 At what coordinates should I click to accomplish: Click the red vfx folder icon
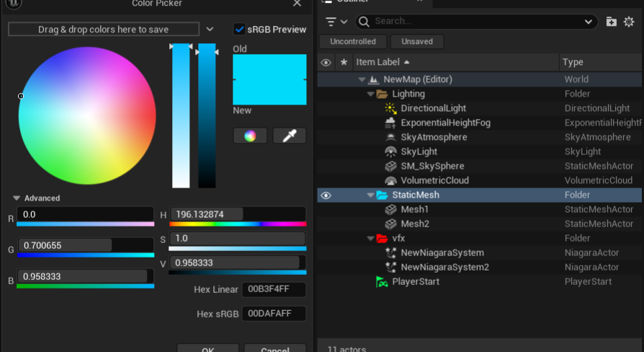coord(382,238)
